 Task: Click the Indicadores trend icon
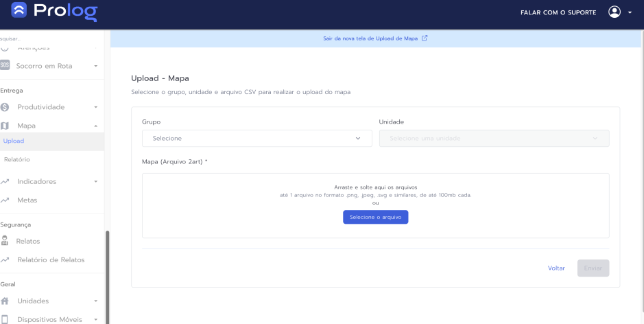click(x=5, y=182)
